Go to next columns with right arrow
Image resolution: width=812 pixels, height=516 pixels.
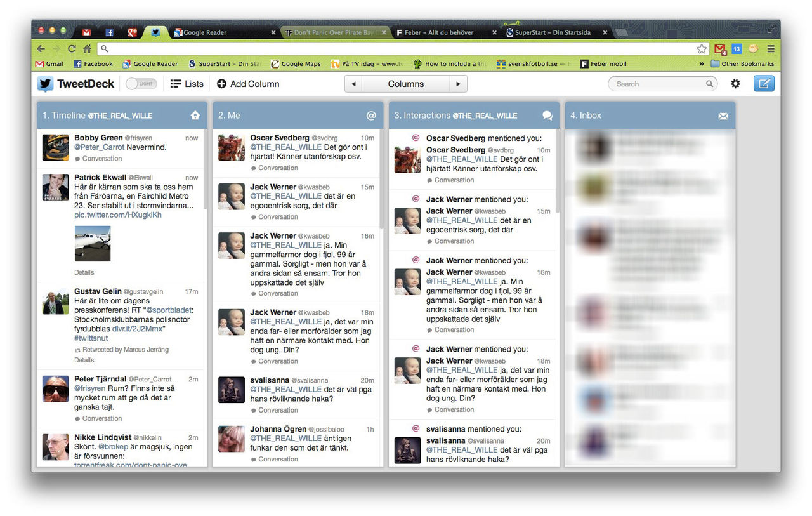[x=459, y=84]
